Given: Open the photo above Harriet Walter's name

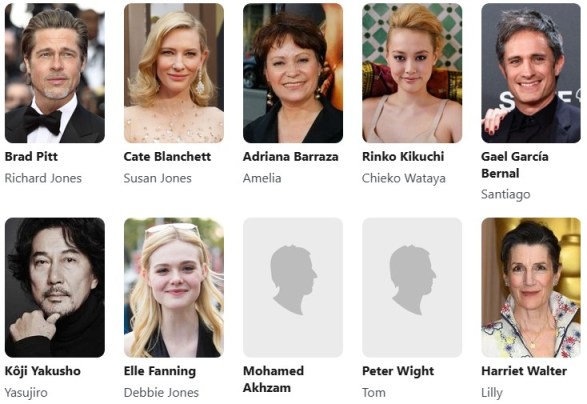Looking at the screenshot, I should coord(531,288).
